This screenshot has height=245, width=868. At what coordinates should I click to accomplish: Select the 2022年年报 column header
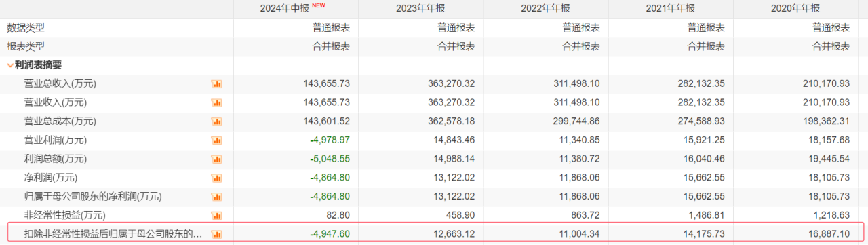[545, 8]
